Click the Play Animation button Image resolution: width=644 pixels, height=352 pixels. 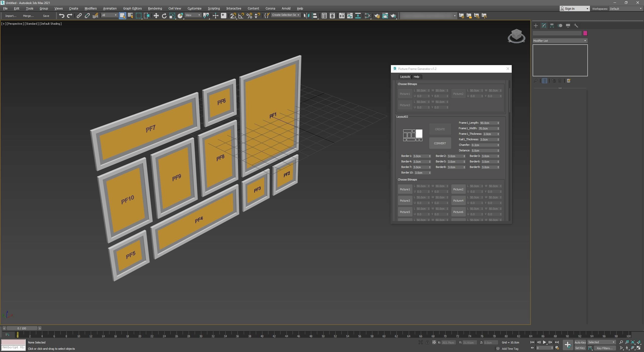click(x=544, y=342)
